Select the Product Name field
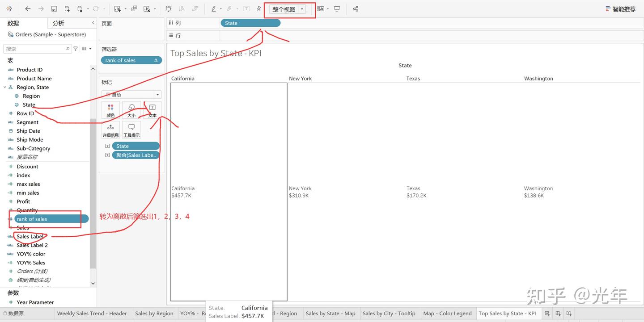This screenshot has width=644, height=322. [34, 79]
